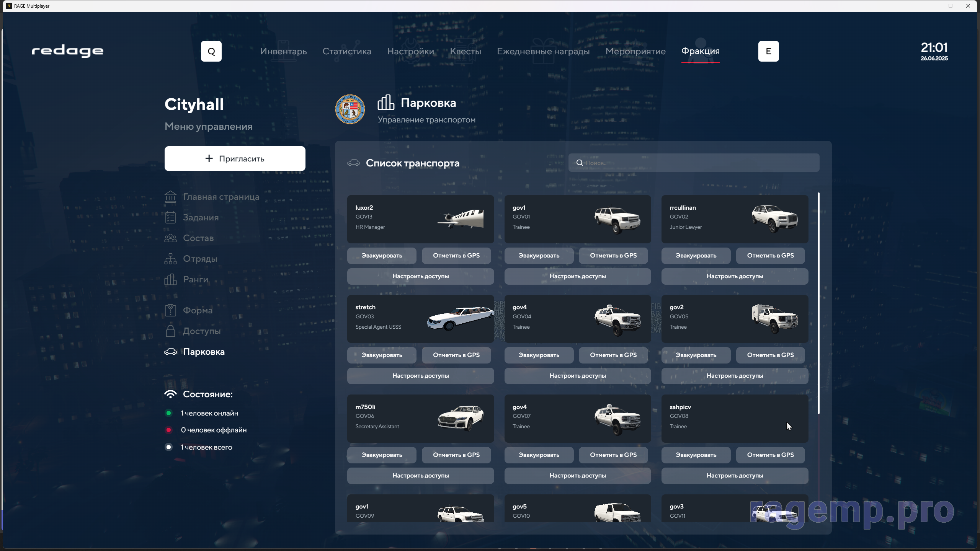This screenshot has width=980, height=551.
Task: Configure access for gov1 GOV01
Action: click(x=578, y=276)
